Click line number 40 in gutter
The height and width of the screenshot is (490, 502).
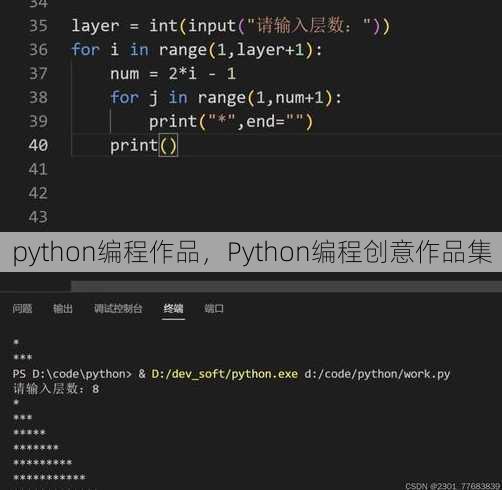[38, 145]
